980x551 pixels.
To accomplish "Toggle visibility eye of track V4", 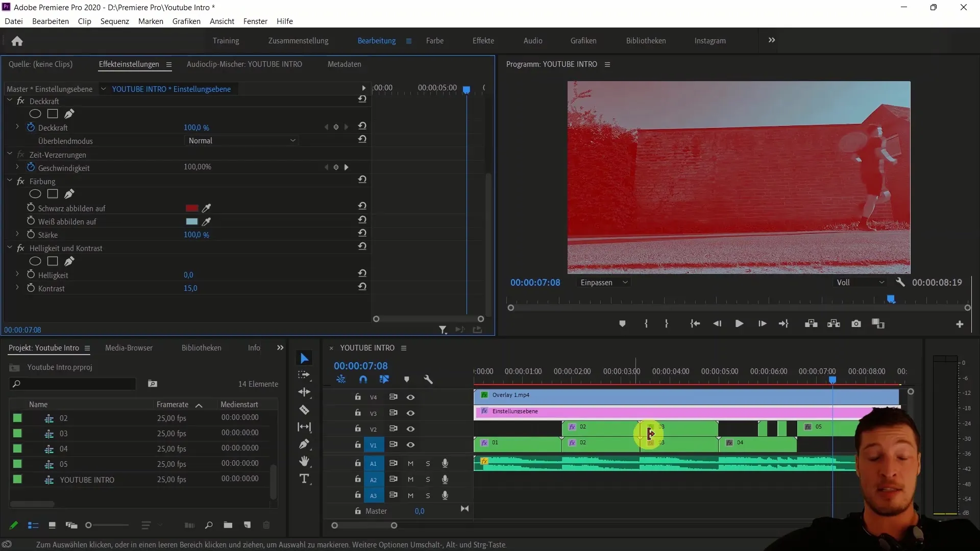I will 410,397.
